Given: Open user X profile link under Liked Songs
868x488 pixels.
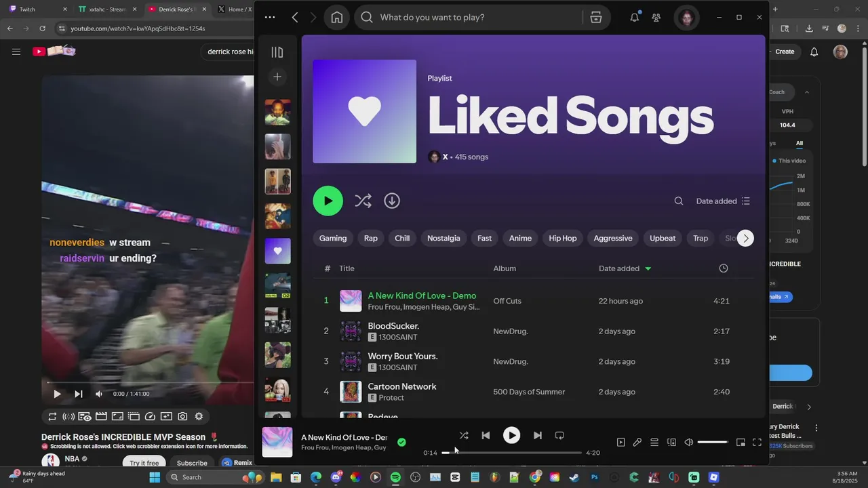Looking at the screenshot, I should pyautogui.click(x=445, y=157).
